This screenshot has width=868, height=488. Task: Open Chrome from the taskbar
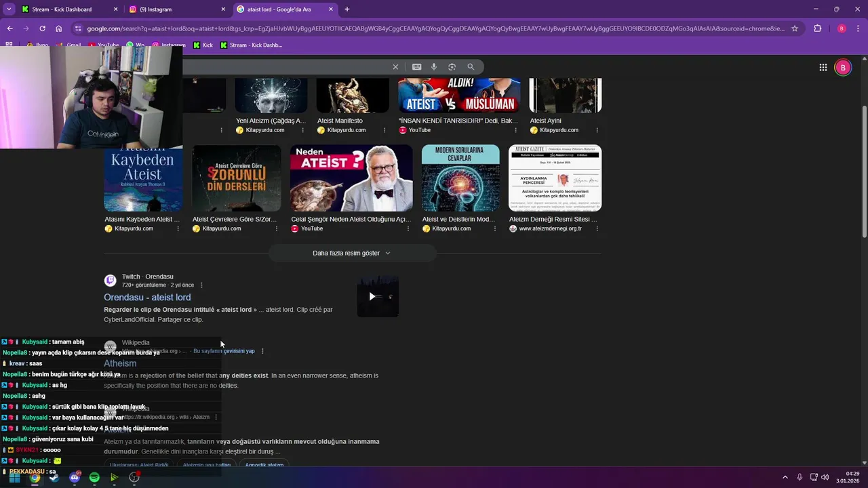click(x=35, y=477)
